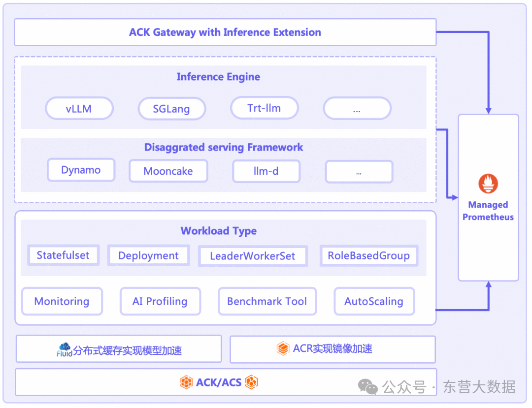The width and height of the screenshot is (532, 408).
Task: Open the Monitoring box
Action: point(62,301)
